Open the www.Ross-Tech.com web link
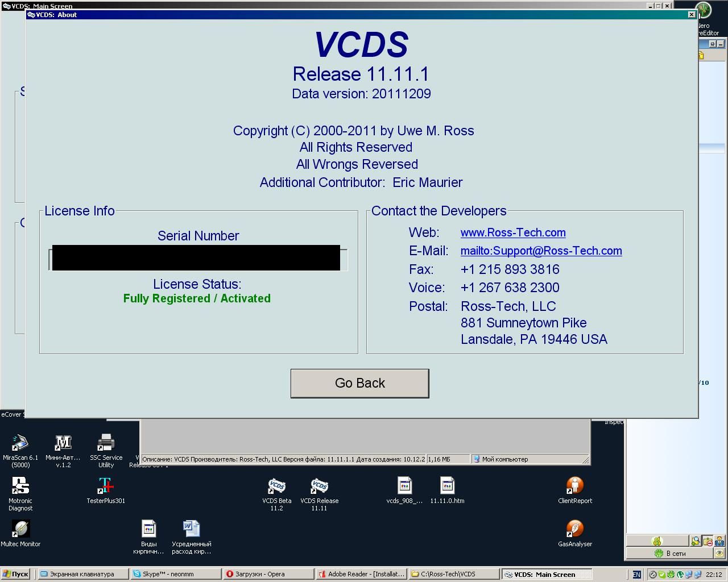Screen dimensions: 728x582 pos(513,232)
